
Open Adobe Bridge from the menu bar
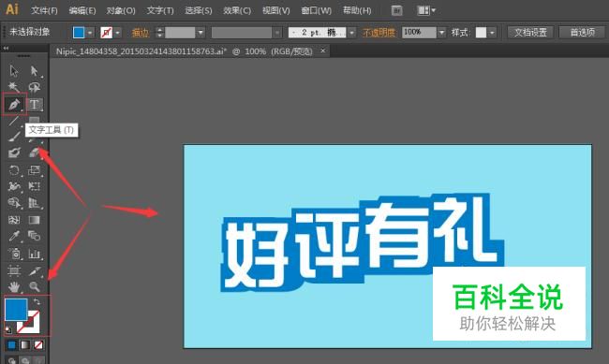pyautogui.click(x=396, y=10)
